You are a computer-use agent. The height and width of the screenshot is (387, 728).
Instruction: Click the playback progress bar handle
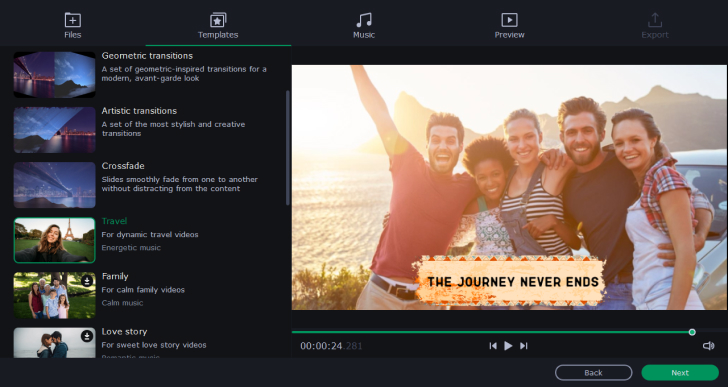pos(692,332)
